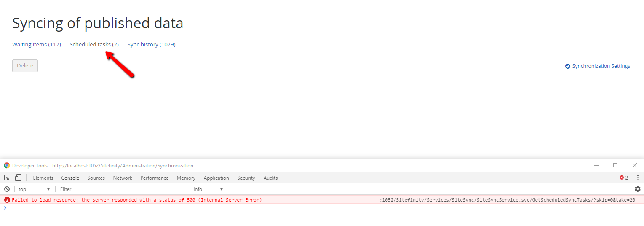Activate the DevTools inspect element picker icon

7,178
